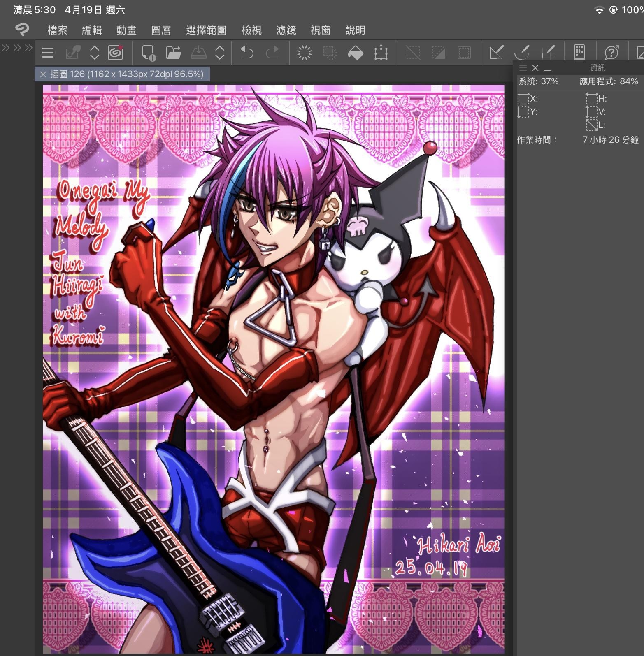Tap the orientation lock status icon
Image resolution: width=644 pixels, height=656 pixels.
pos(613,10)
